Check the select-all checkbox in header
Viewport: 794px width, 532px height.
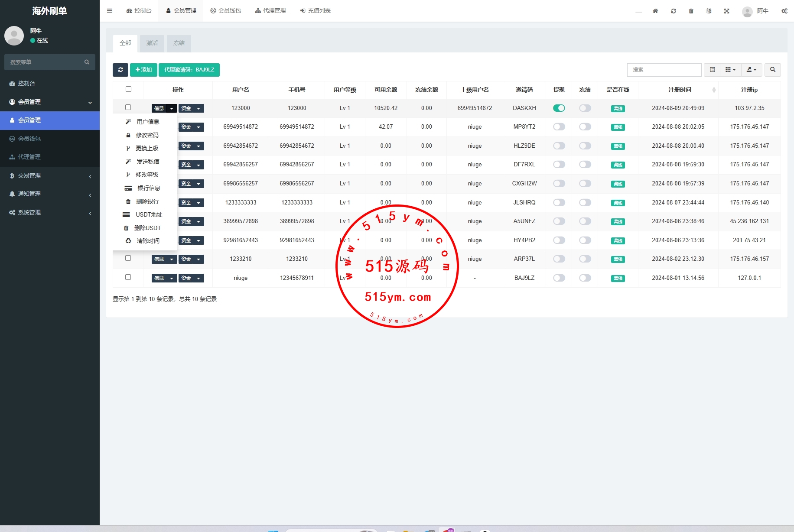(128, 89)
